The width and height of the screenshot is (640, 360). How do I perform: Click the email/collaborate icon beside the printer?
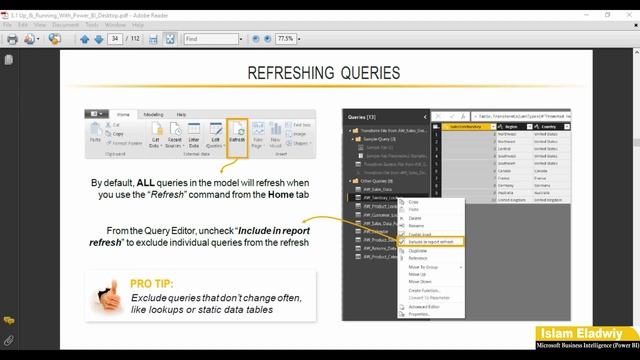[29, 39]
